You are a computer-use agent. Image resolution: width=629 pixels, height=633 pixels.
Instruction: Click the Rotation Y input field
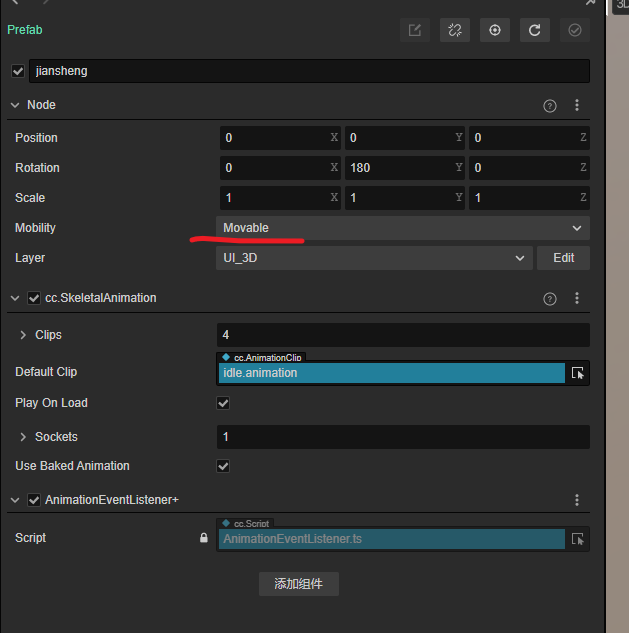coord(400,168)
